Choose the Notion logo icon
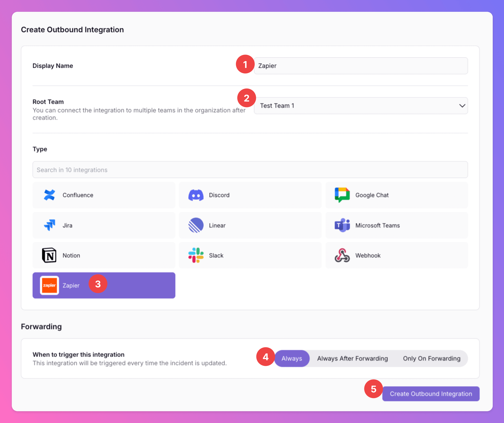Screen dimensions: 504x423 49,255
